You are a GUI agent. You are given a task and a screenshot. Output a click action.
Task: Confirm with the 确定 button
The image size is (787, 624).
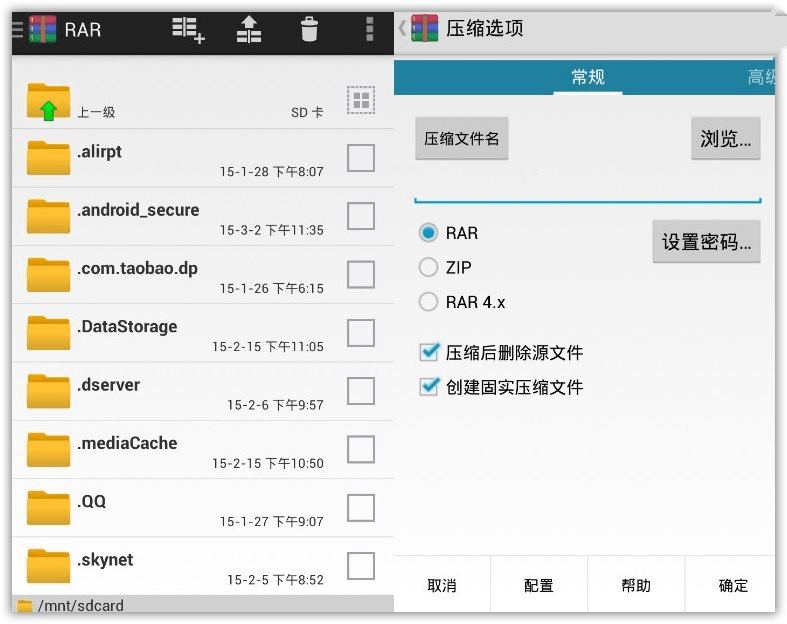[733, 585]
